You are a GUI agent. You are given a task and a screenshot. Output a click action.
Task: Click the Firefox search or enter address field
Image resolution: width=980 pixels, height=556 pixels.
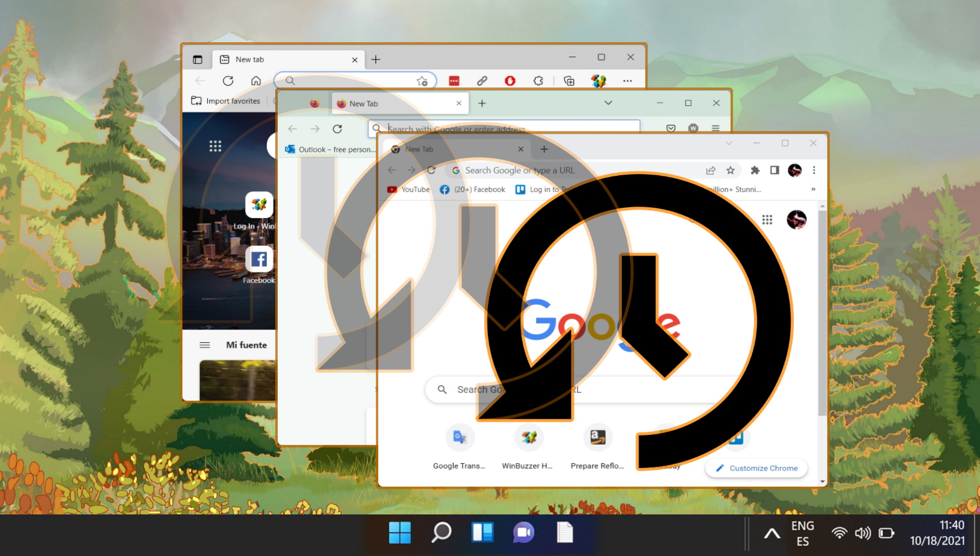pos(504,128)
